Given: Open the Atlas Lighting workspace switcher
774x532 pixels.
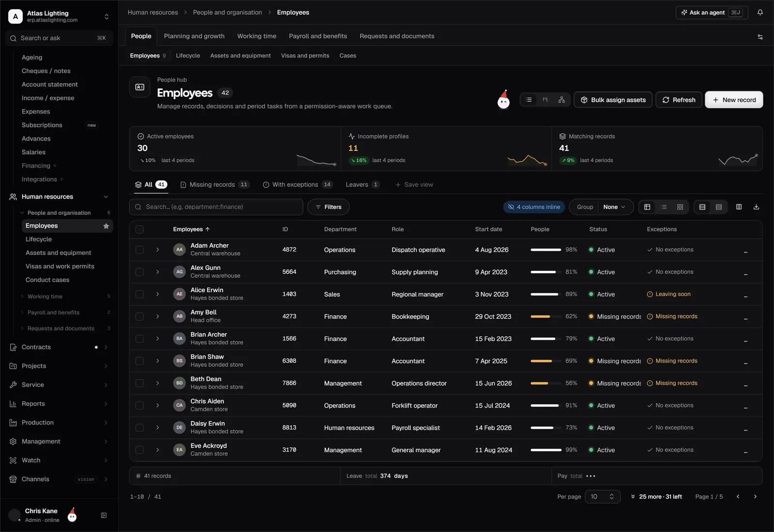Looking at the screenshot, I should click(x=59, y=16).
